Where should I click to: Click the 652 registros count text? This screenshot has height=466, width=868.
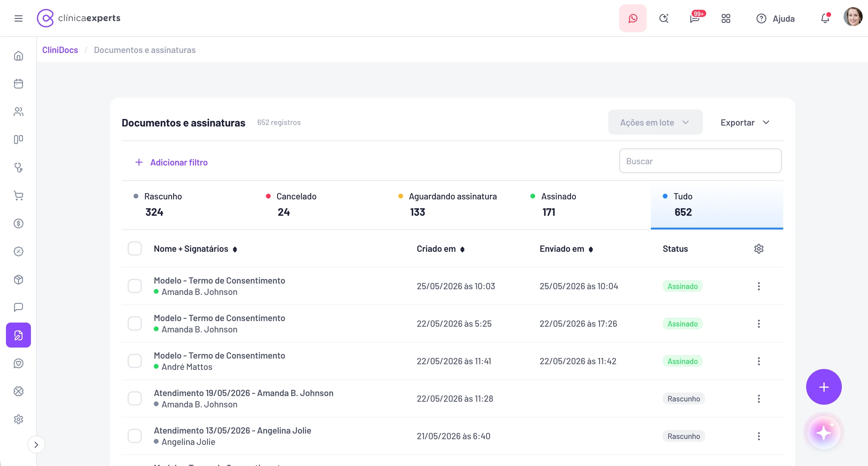coord(279,122)
